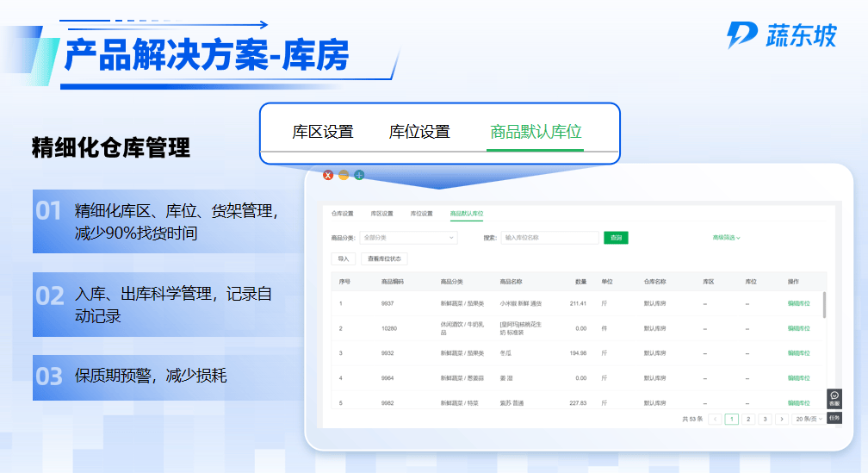
Task: Click the yellow minimize window dot
Action: [344, 175]
